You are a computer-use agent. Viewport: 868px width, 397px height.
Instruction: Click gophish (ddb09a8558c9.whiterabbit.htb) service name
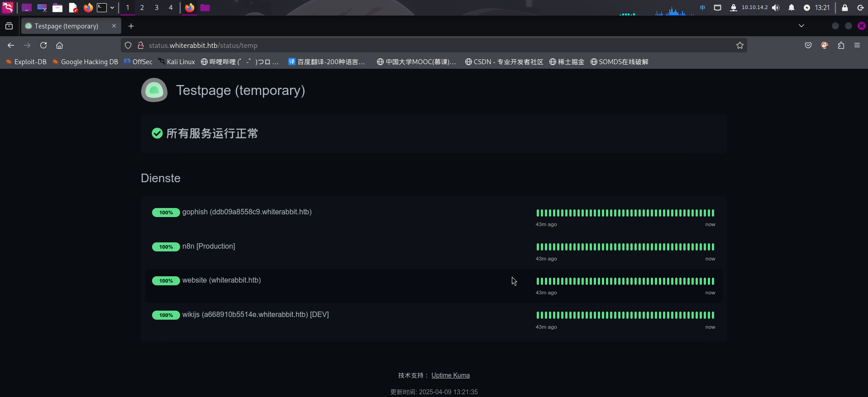coord(247,212)
